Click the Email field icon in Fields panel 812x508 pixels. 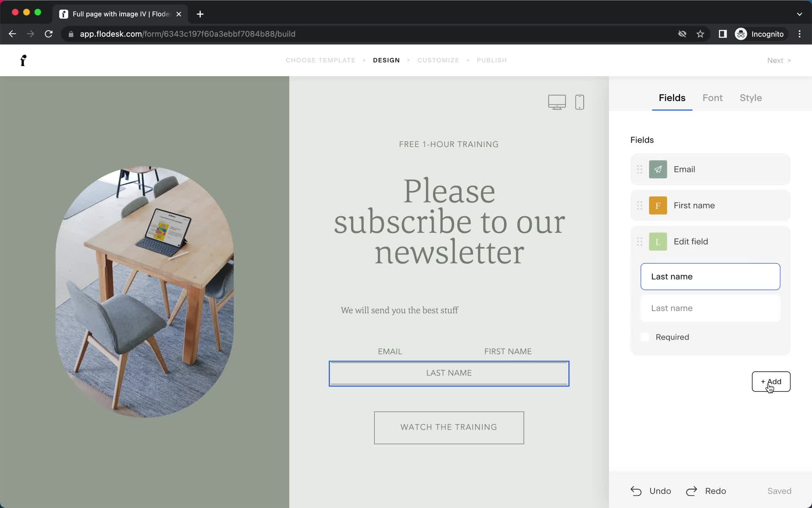click(x=658, y=169)
